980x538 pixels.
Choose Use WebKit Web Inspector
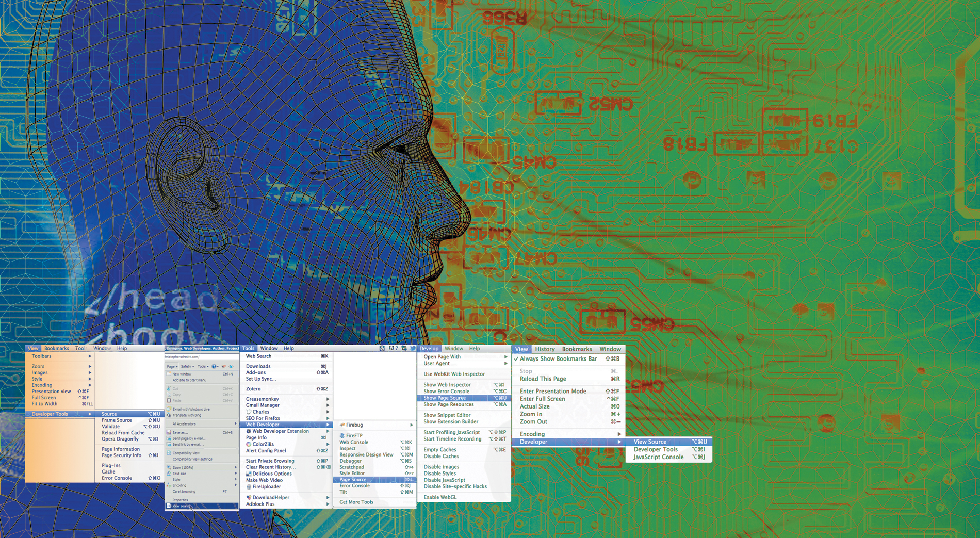click(x=454, y=374)
